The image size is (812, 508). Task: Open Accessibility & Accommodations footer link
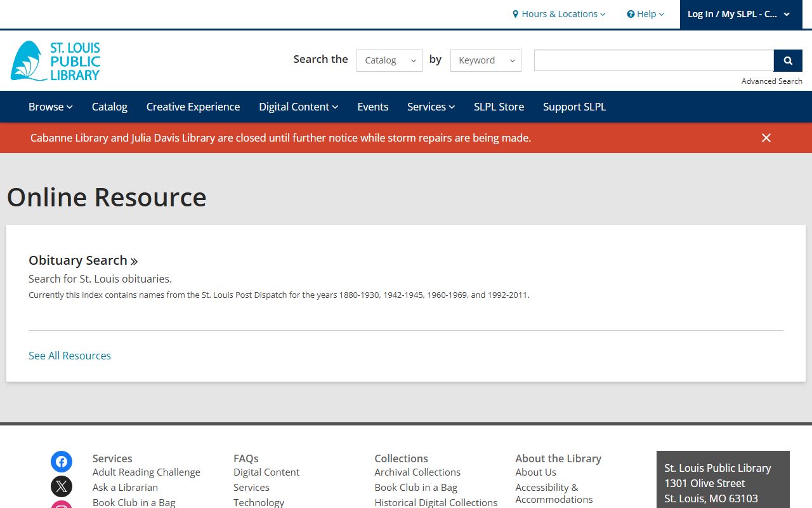554,493
